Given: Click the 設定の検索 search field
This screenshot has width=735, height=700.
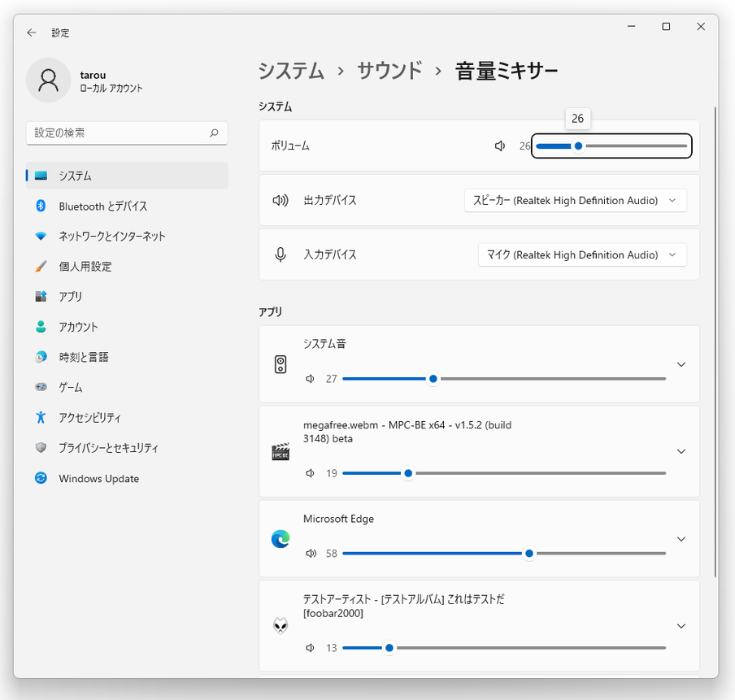Looking at the screenshot, I should point(127,133).
